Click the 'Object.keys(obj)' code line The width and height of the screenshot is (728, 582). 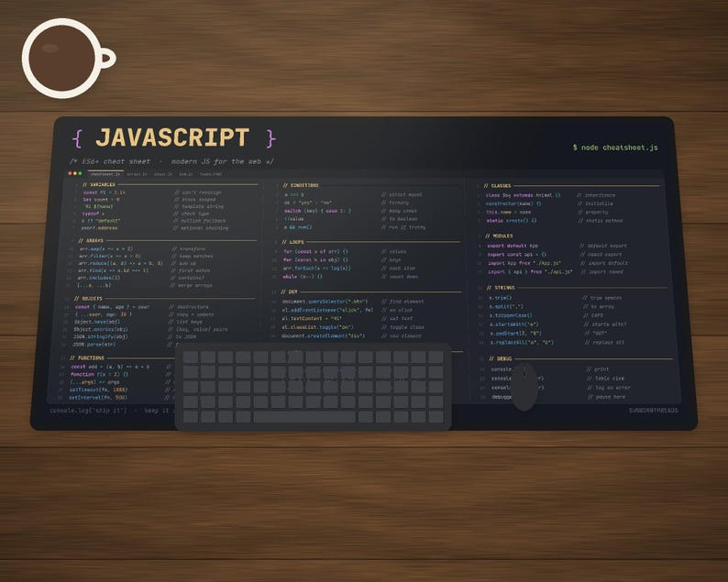[x=97, y=321]
